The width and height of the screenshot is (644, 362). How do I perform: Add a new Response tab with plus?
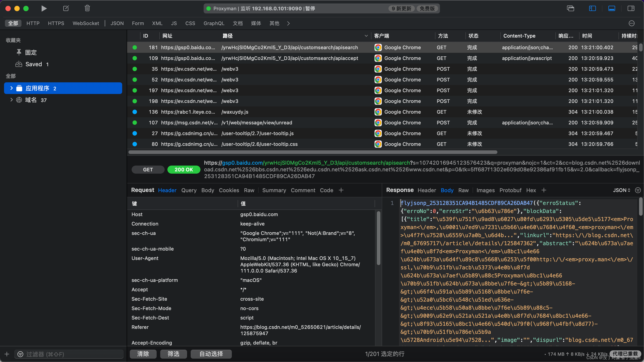[544, 190]
